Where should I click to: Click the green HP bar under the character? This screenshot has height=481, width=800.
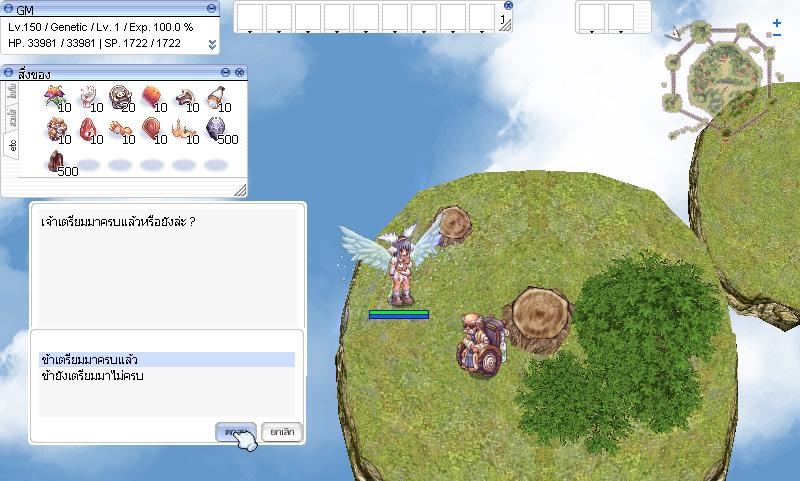(399, 312)
